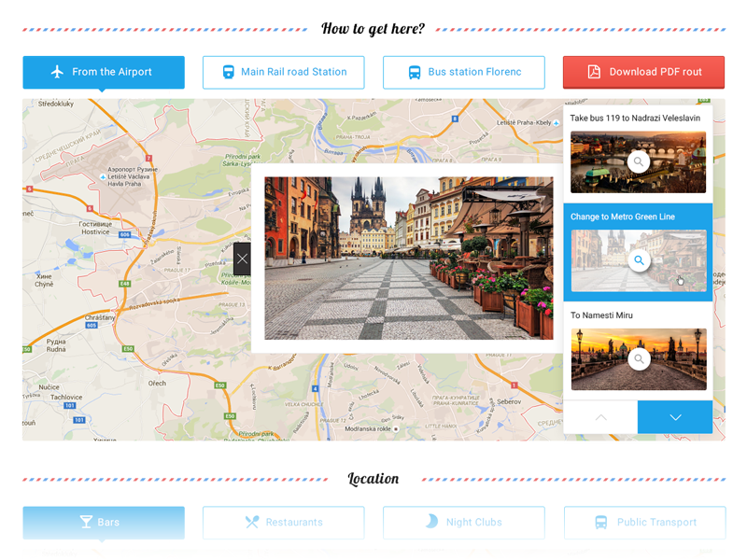Click the airplane icon in Airport tab
747x560 pixels.
[x=57, y=72]
